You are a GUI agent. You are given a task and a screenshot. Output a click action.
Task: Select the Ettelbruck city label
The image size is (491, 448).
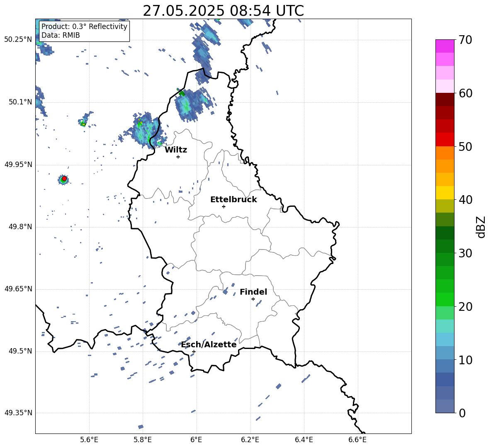(x=233, y=200)
